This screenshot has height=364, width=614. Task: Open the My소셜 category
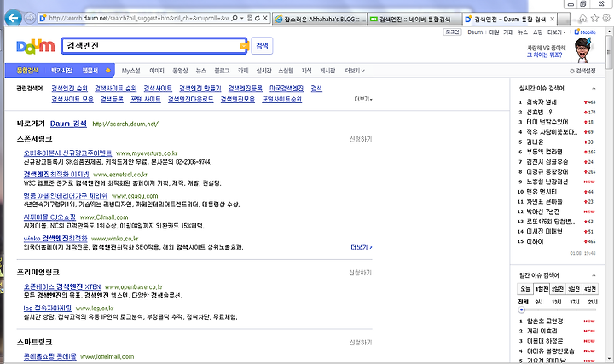pyautogui.click(x=130, y=71)
